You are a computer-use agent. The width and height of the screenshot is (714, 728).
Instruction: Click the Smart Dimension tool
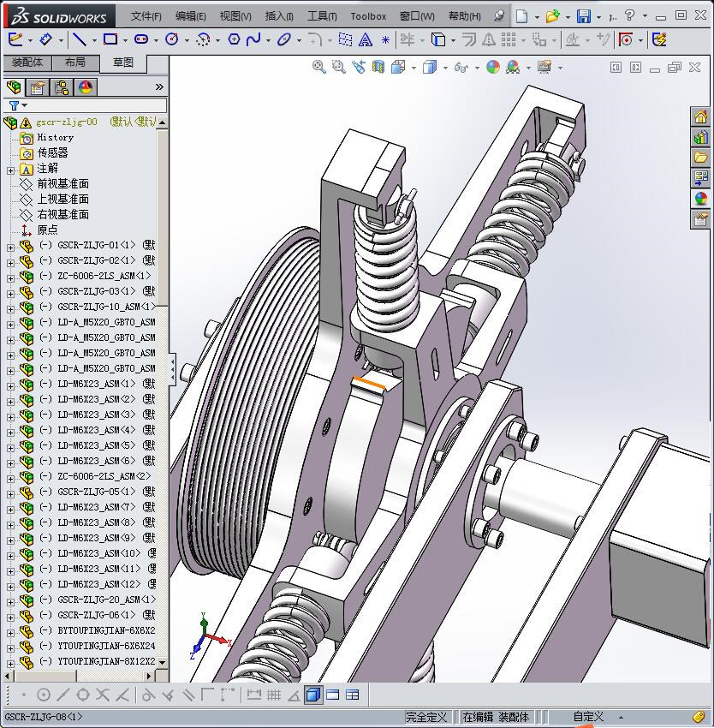(46, 39)
